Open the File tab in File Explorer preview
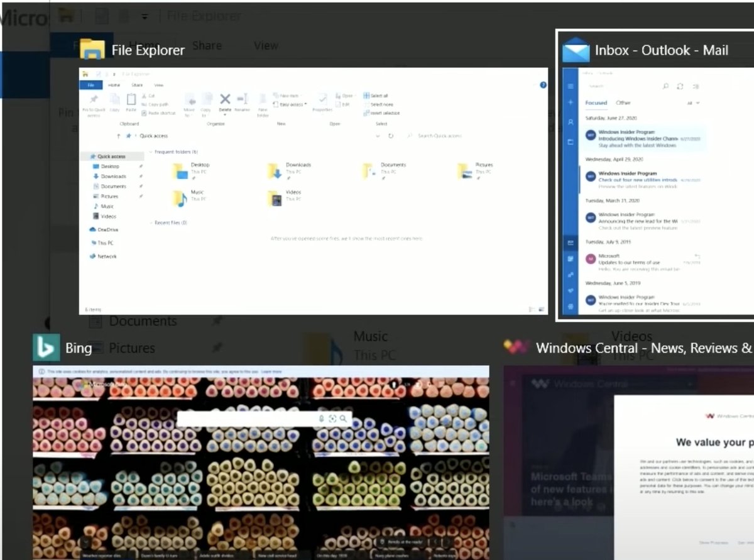 (90, 84)
